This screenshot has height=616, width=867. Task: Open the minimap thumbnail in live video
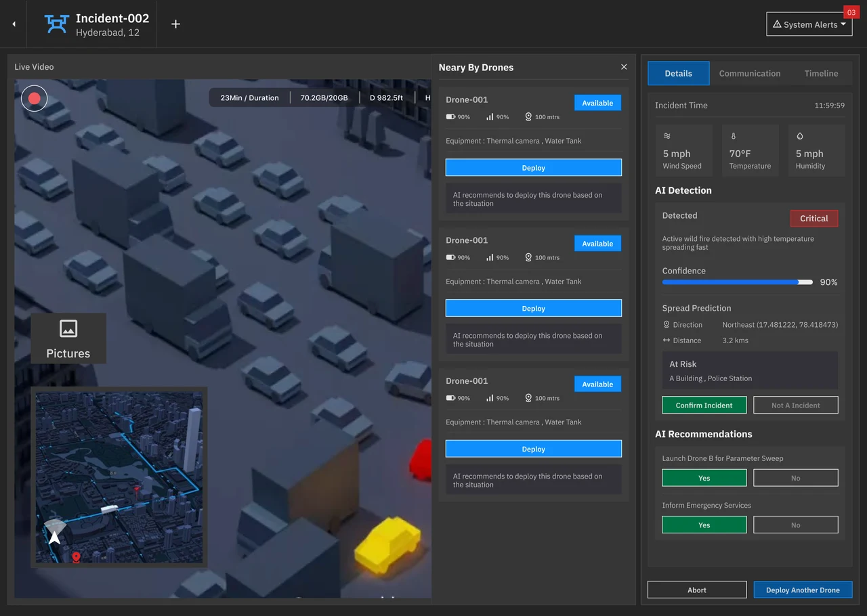[119, 477]
